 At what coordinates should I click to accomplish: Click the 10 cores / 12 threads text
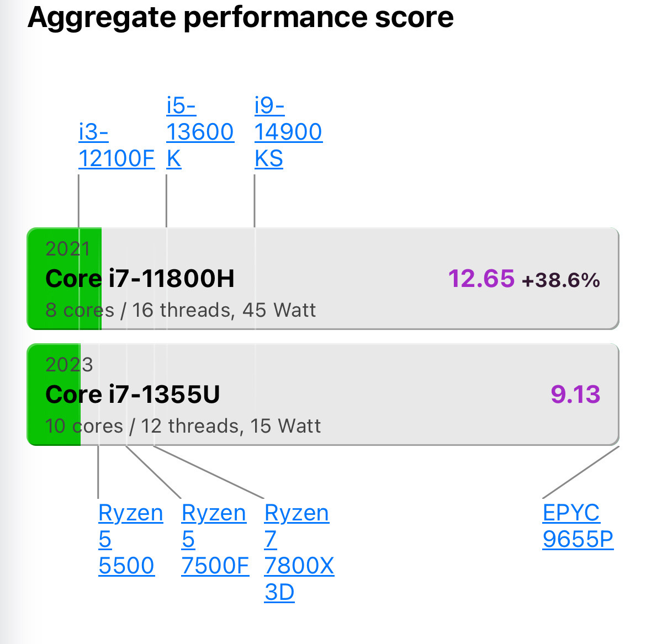183,426
